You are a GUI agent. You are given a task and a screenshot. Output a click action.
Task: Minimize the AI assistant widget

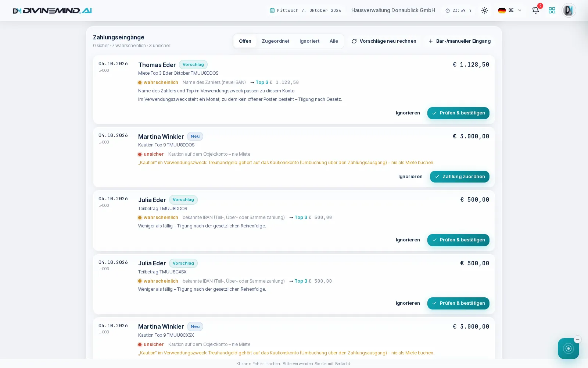pos(578,339)
